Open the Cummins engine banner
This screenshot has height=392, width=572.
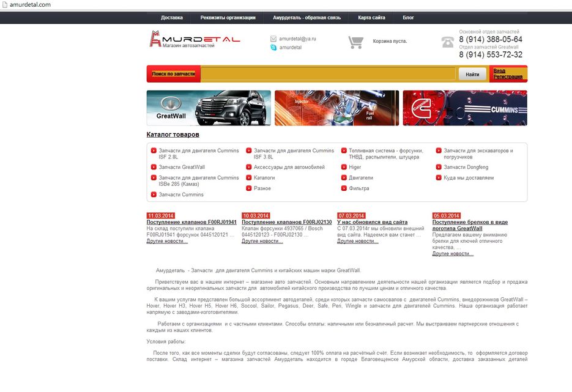coord(465,108)
